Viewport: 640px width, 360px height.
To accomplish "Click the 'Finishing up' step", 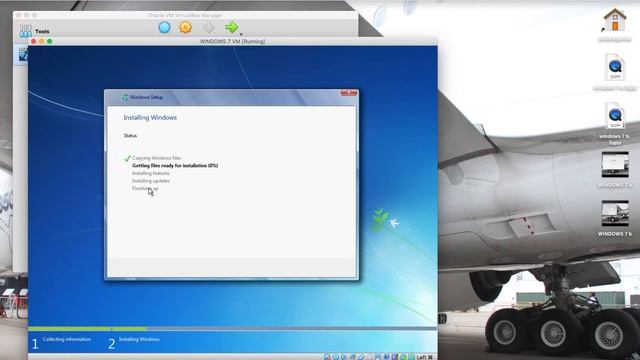I will pos(145,188).
